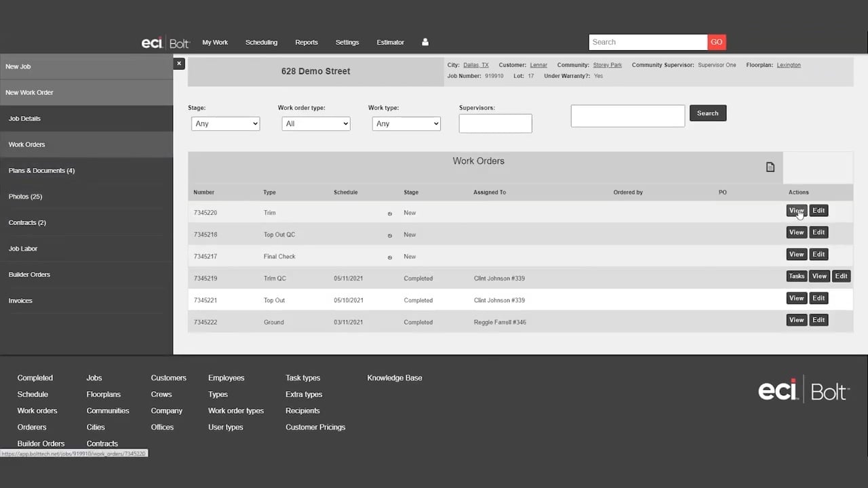Open the Work order type dropdown
Image resolution: width=868 pixels, height=488 pixels.
(x=315, y=123)
